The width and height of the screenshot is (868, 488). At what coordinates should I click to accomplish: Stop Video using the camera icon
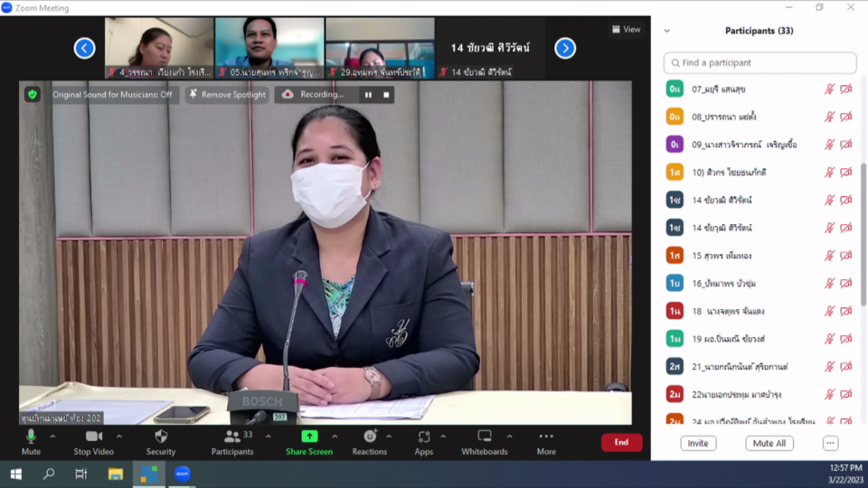click(93, 442)
